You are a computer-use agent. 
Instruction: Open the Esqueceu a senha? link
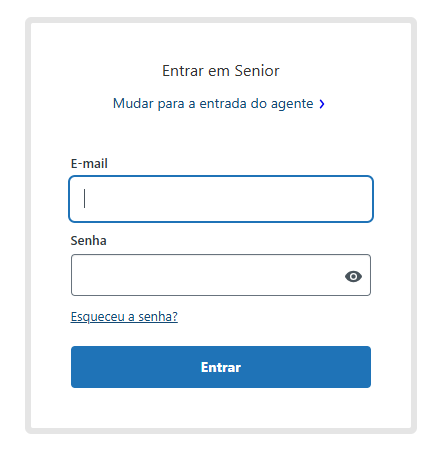click(x=124, y=316)
